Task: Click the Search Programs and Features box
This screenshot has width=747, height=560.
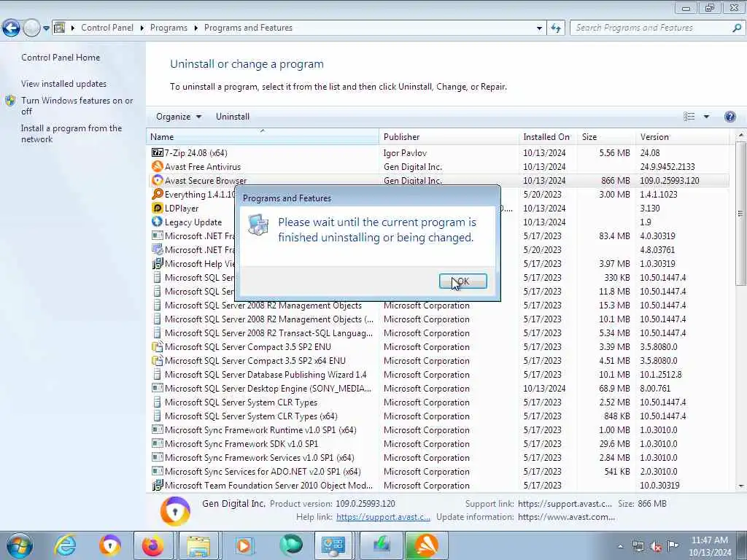Action: click(651, 28)
